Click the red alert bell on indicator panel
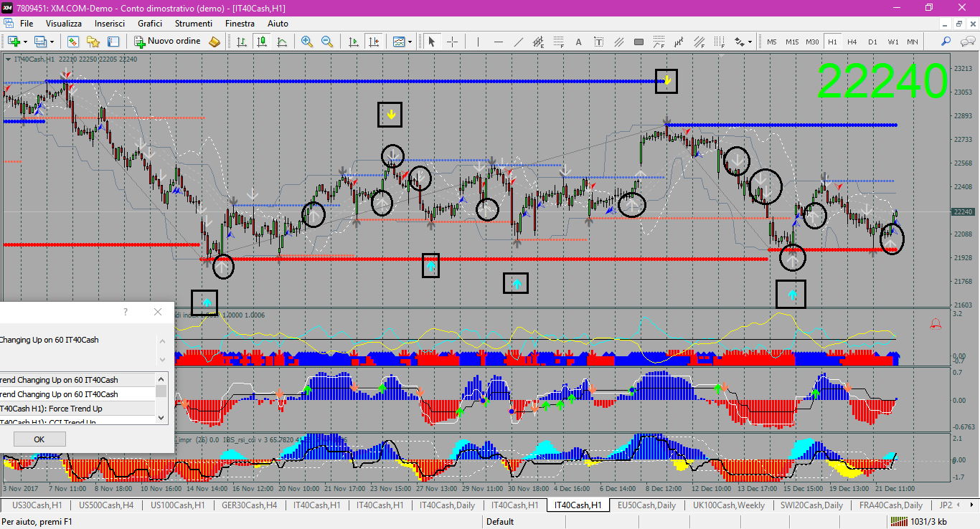 936,323
